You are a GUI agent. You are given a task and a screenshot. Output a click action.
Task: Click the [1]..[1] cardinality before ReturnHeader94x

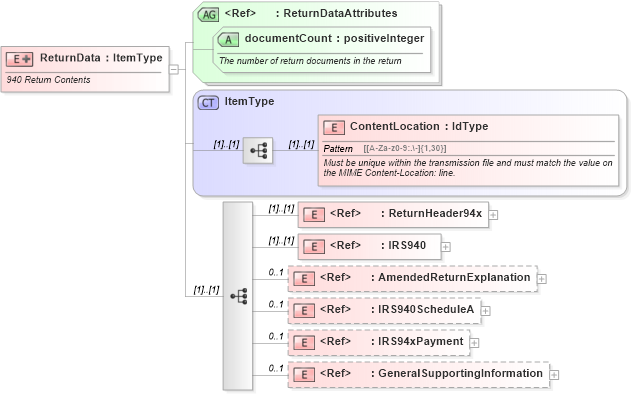(281, 208)
